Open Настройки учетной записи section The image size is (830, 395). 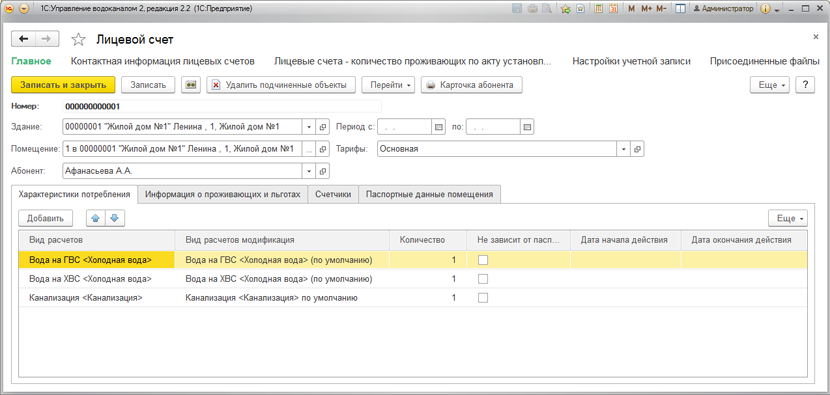pos(631,61)
